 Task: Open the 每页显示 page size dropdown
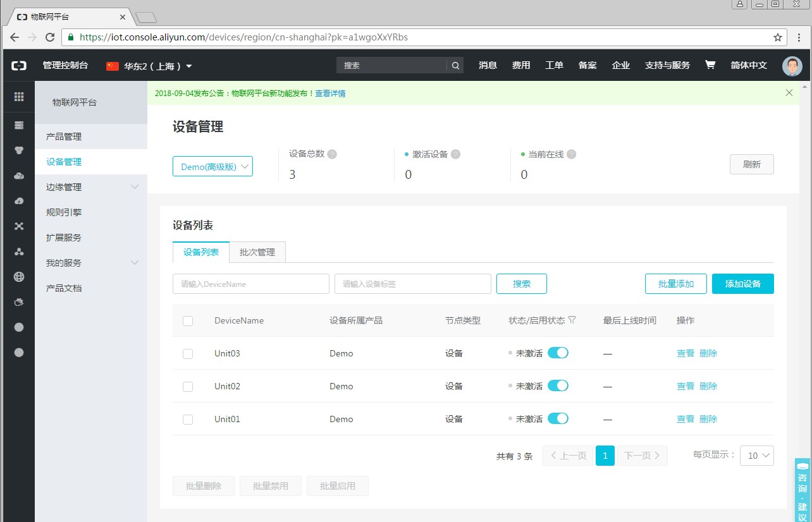click(757, 456)
